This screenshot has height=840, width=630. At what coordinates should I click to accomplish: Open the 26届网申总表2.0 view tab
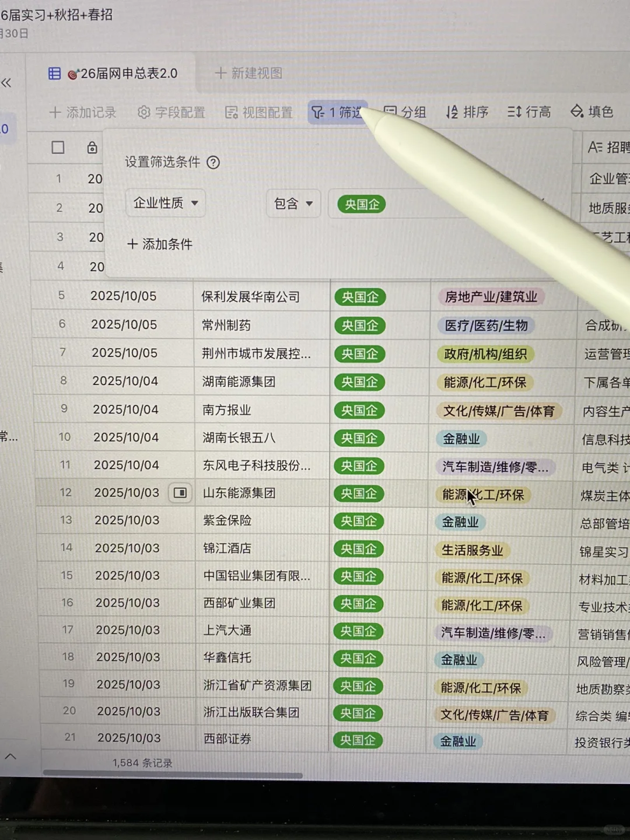click(x=113, y=73)
